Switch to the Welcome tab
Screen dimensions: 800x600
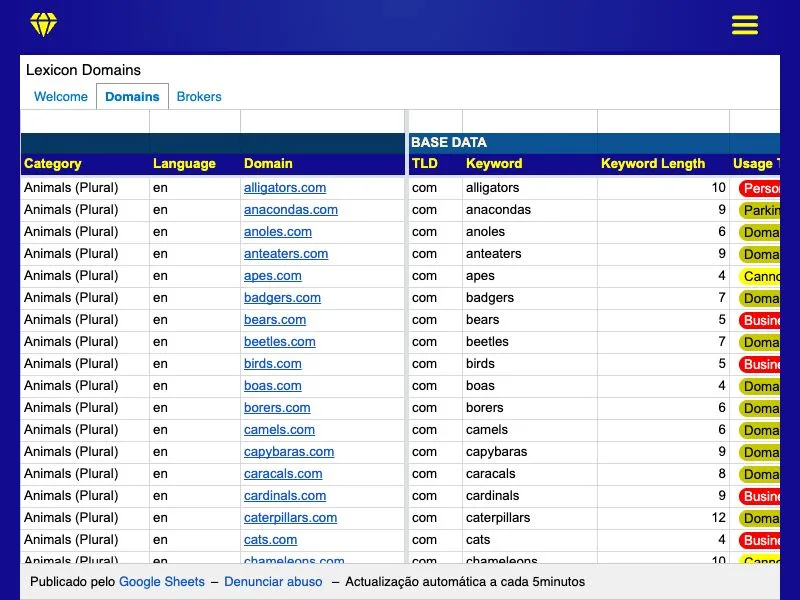pos(61,96)
